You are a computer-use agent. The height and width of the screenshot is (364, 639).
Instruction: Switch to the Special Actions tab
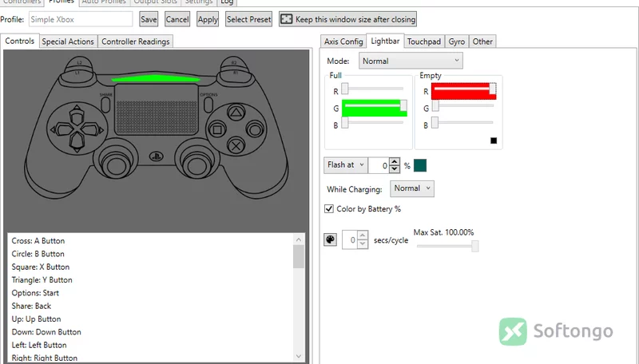68,42
